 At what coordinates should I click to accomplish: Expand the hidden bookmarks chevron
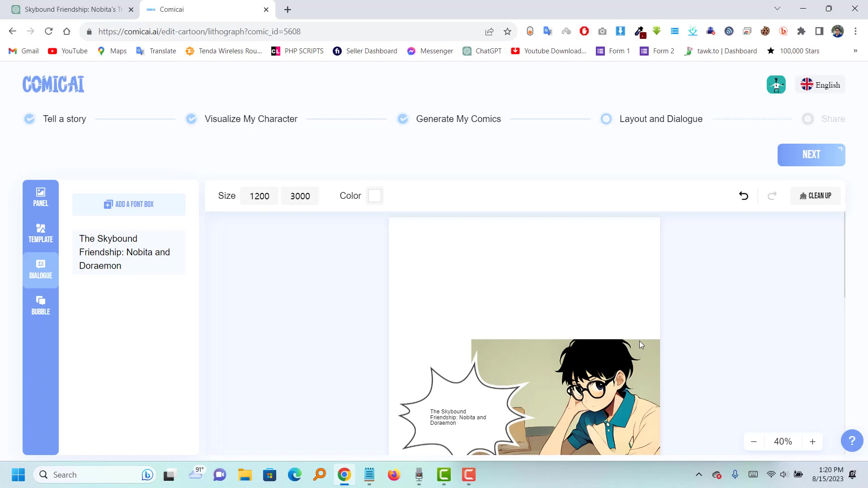click(855, 51)
